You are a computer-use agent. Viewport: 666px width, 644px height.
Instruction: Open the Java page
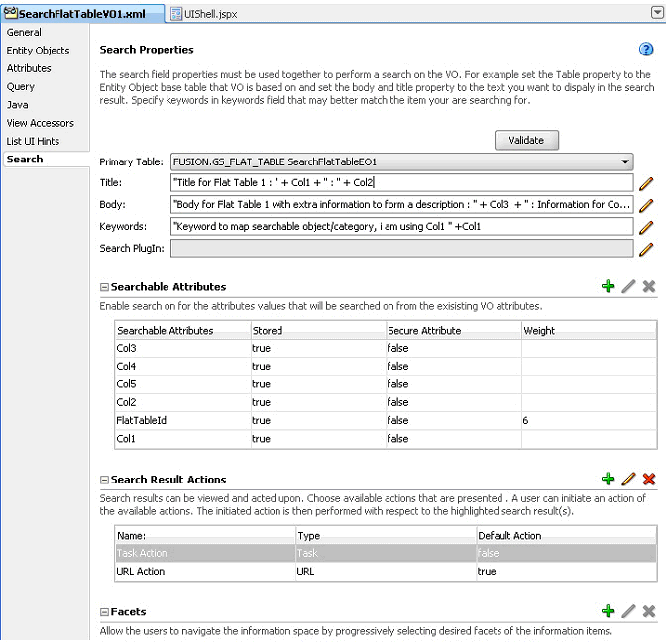click(x=17, y=105)
